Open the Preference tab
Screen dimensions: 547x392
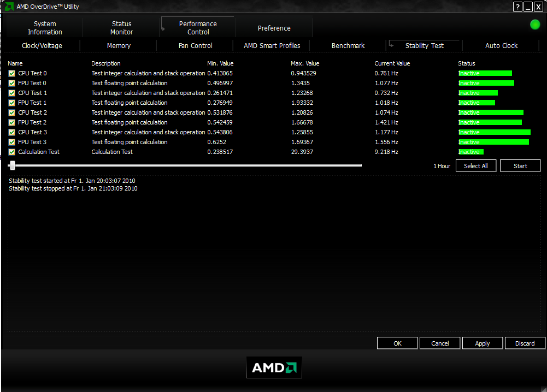[x=274, y=28]
